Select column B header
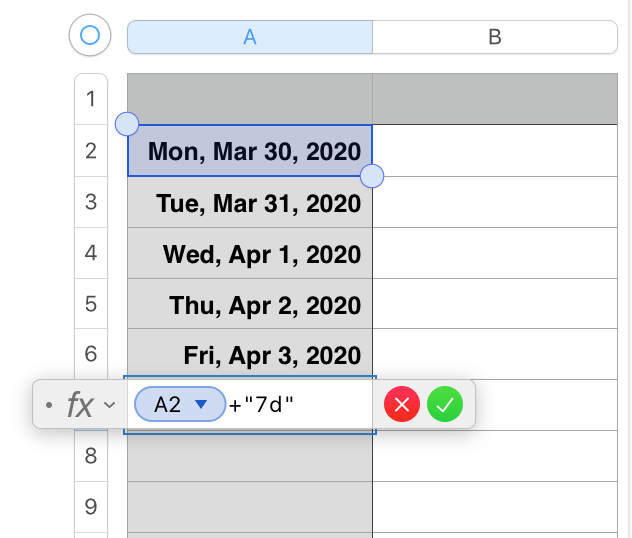Image resolution: width=632 pixels, height=538 pixels. (x=494, y=37)
